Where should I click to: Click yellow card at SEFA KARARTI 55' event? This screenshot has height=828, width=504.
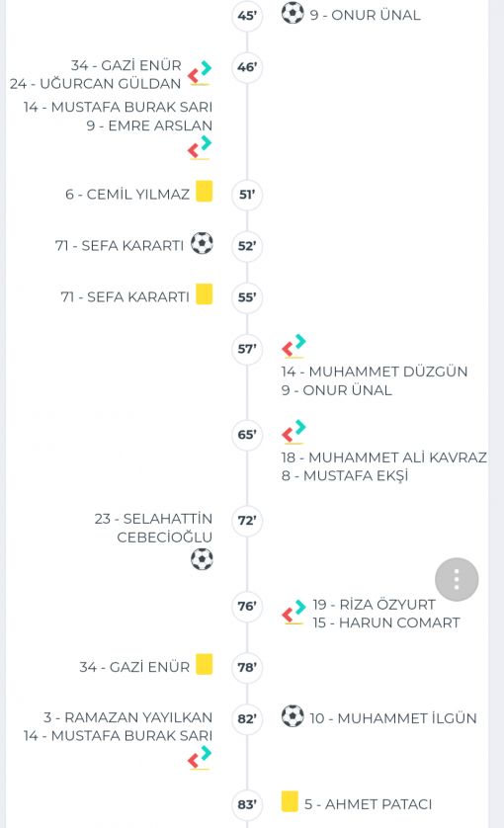point(204,294)
